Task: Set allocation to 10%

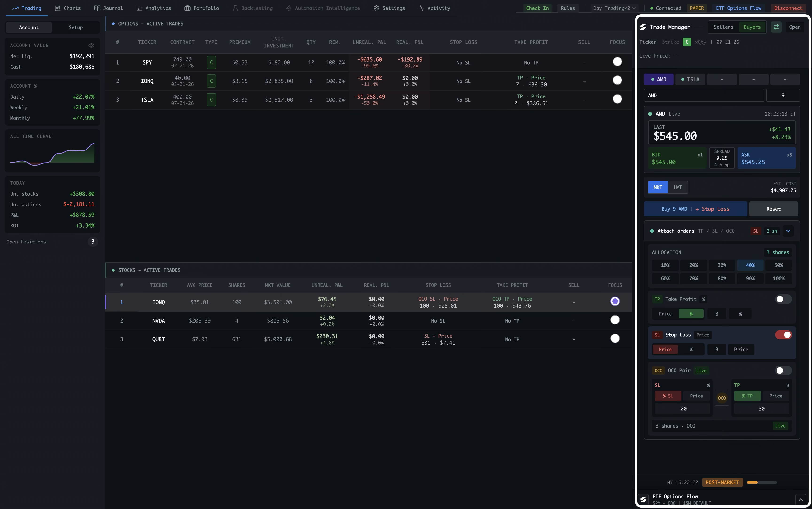Action: click(665, 265)
